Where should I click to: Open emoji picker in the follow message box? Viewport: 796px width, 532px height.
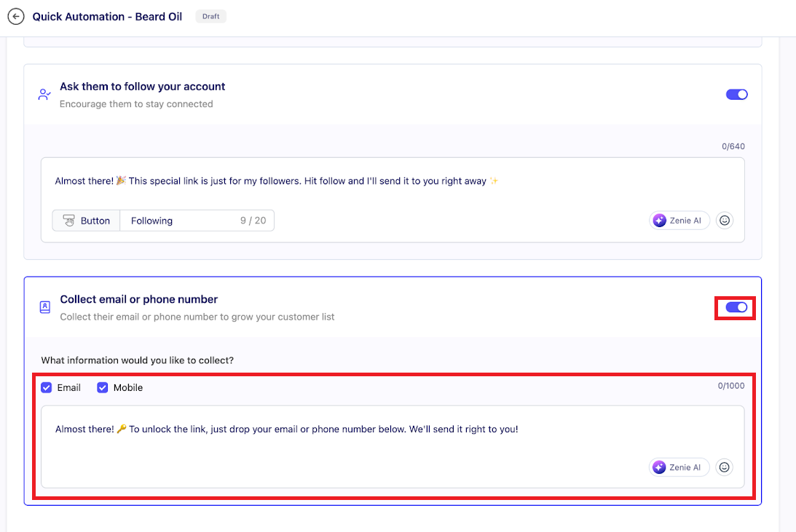coord(724,221)
